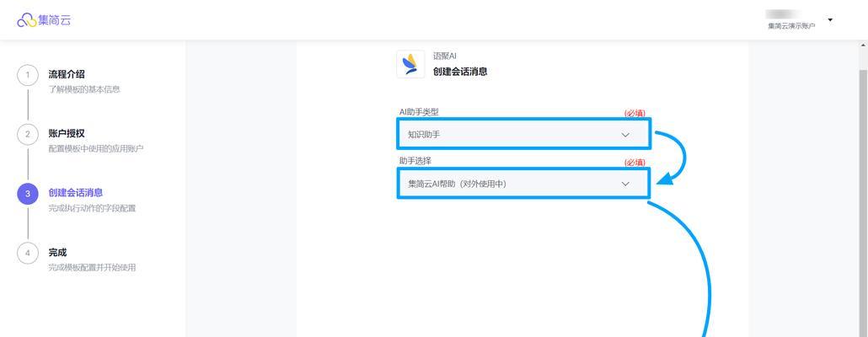The width and height of the screenshot is (868, 337).
Task: Expand the chevron in 知识助手 field
Action: (x=625, y=135)
